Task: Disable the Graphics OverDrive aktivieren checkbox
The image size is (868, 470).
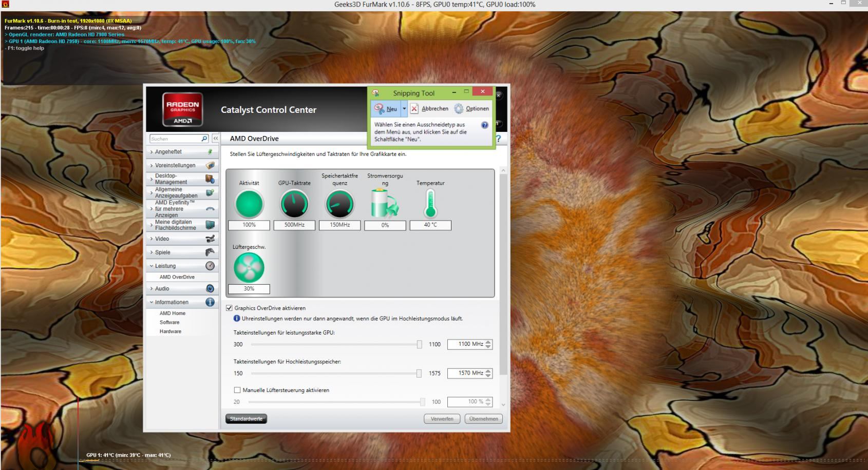Action: [229, 308]
